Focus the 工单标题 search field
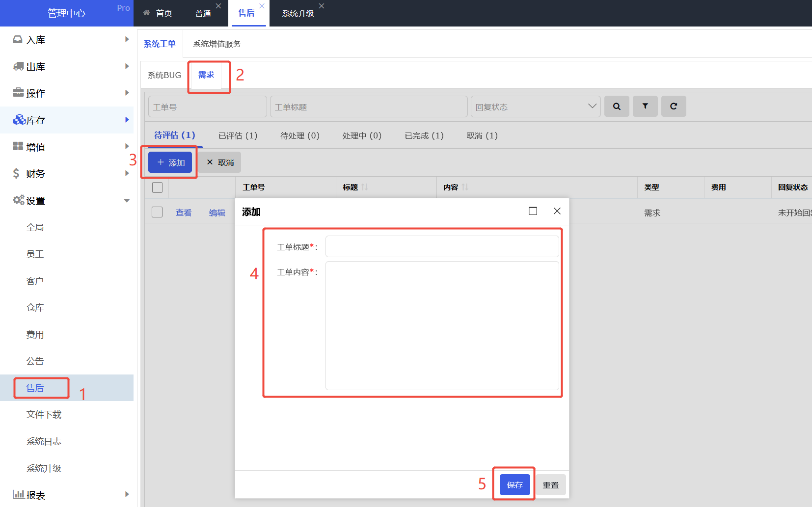Viewport: 812px width, 507px height. pos(369,107)
